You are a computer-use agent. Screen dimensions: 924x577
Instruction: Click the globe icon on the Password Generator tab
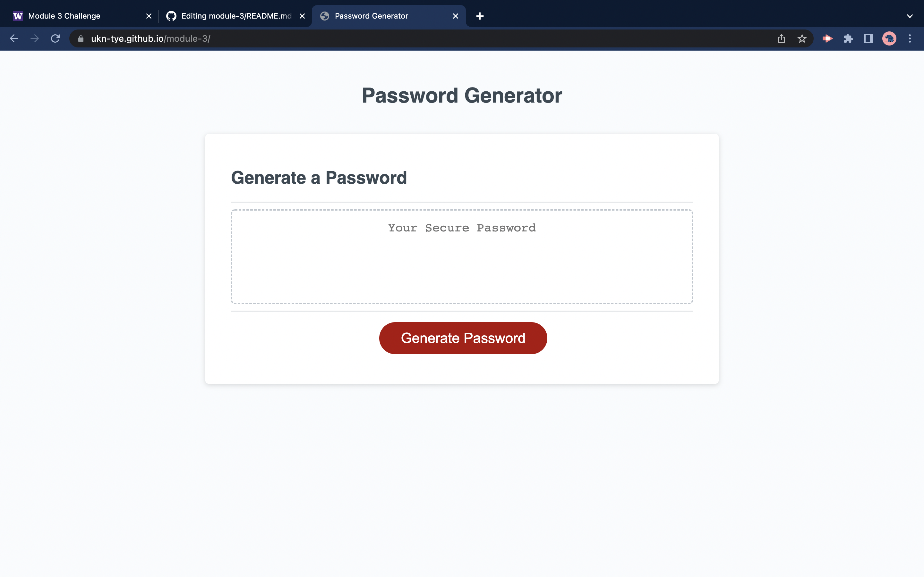pos(324,16)
